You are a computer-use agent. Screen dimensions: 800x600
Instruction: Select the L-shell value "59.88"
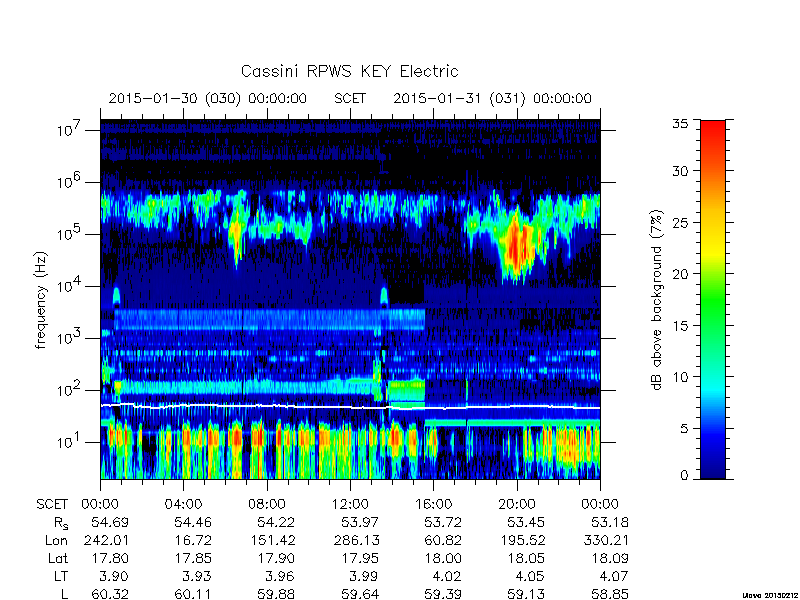pos(276,594)
